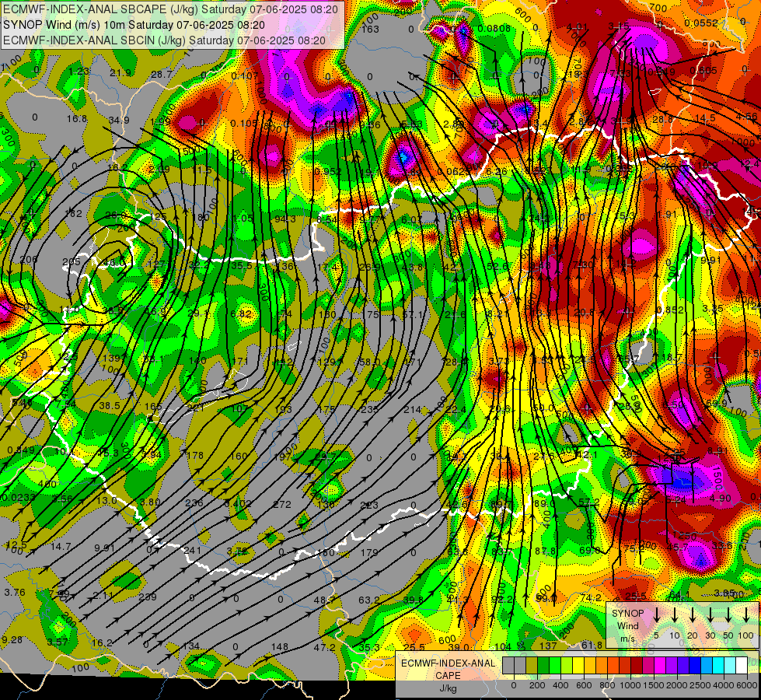The image size is (761, 700).
Task: Click the '21.9' value on the map
Action: [x=120, y=73]
